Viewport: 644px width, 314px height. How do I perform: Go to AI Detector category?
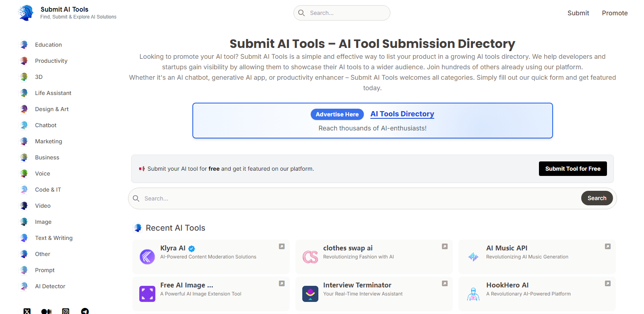tap(50, 286)
